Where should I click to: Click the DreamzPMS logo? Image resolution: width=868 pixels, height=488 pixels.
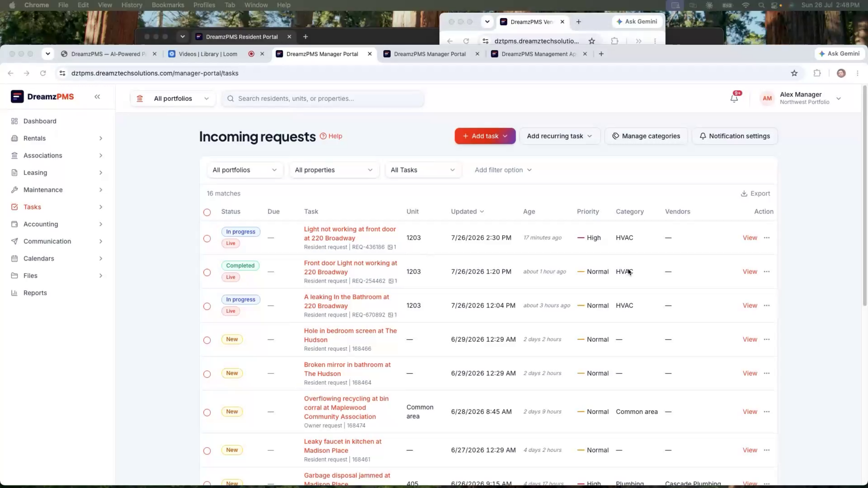(42, 97)
